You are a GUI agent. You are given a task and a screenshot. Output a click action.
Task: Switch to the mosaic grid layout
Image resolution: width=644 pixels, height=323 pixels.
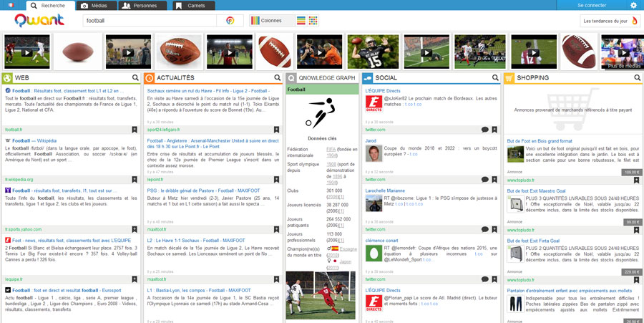coord(313,21)
